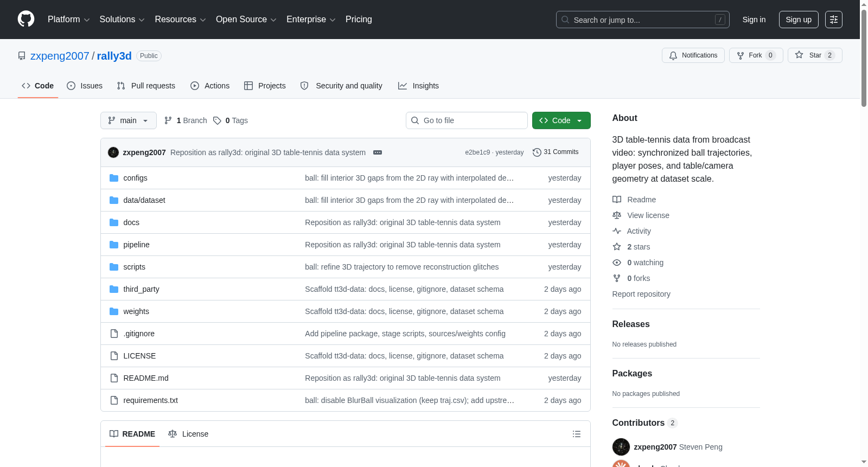Click the configs folder icon

click(114, 178)
